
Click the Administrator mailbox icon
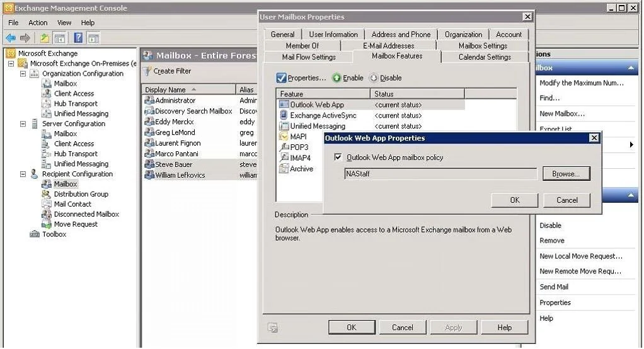tap(149, 100)
